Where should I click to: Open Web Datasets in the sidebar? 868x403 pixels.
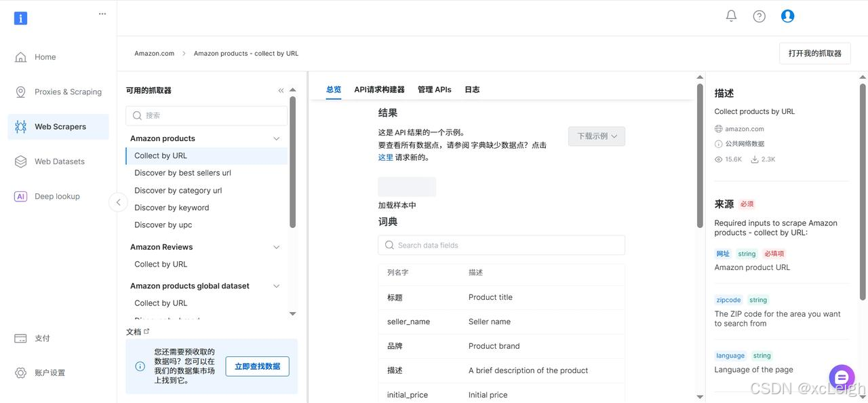[x=58, y=161]
